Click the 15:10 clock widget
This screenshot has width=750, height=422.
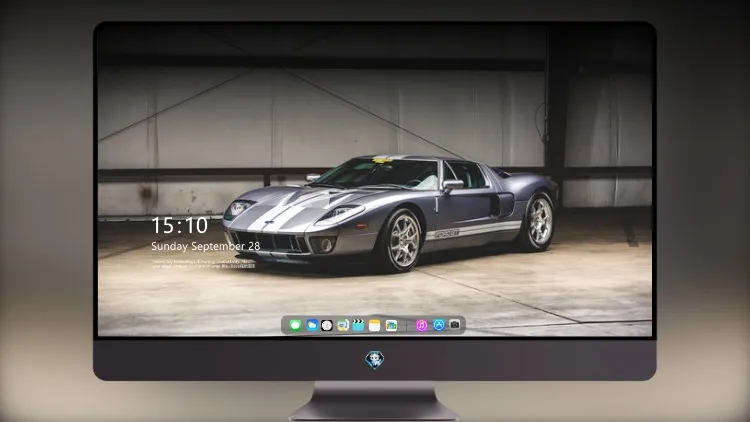179,225
